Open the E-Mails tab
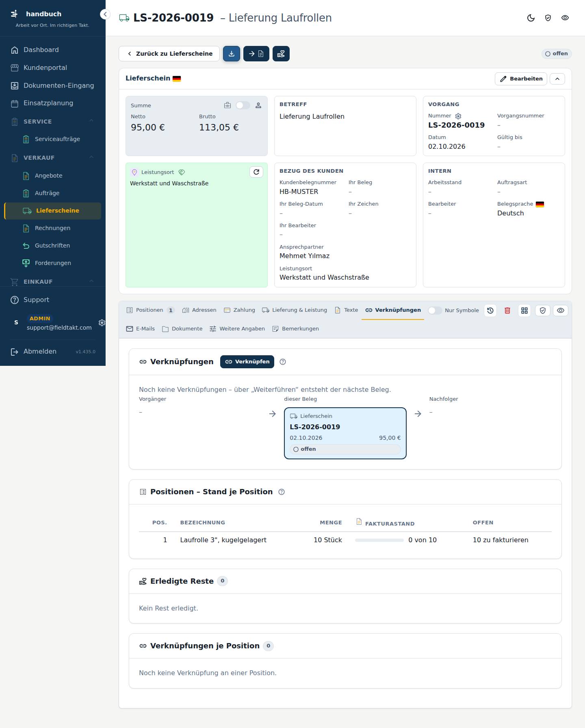The image size is (585, 728). [141, 329]
